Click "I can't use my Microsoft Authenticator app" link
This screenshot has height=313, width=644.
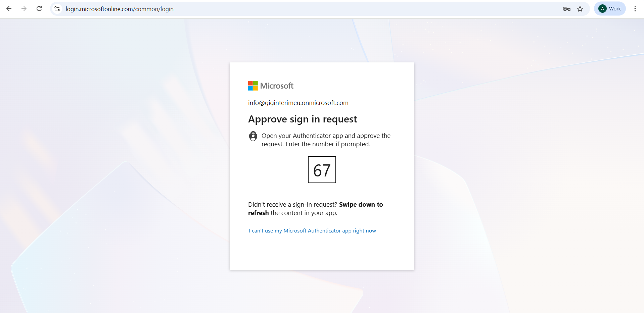coord(312,231)
